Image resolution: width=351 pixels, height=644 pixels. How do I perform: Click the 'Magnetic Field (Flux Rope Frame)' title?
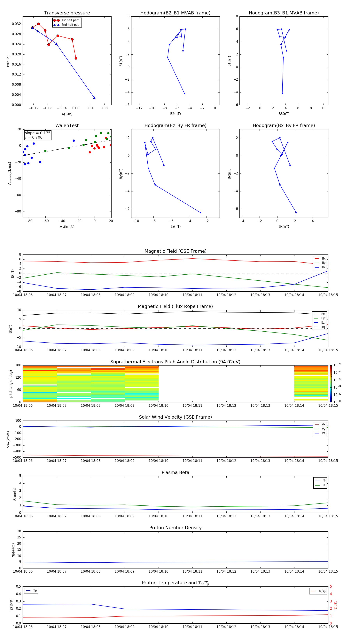pyautogui.click(x=175, y=307)
